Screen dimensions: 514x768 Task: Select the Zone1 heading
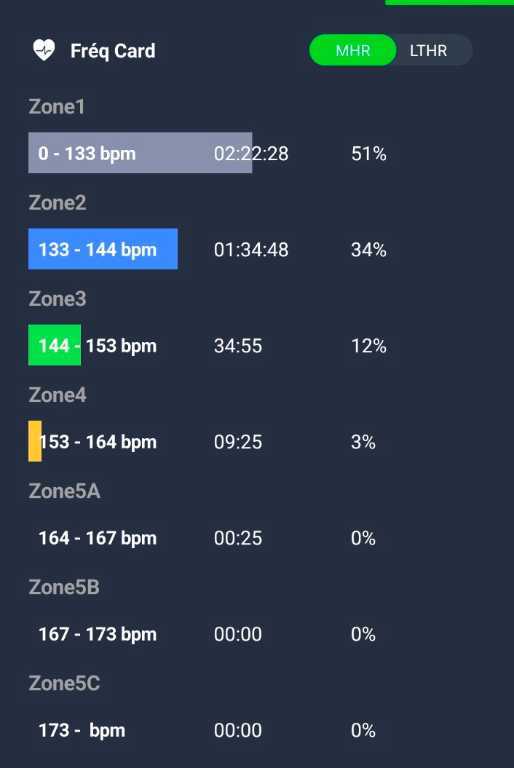pyautogui.click(x=57, y=107)
